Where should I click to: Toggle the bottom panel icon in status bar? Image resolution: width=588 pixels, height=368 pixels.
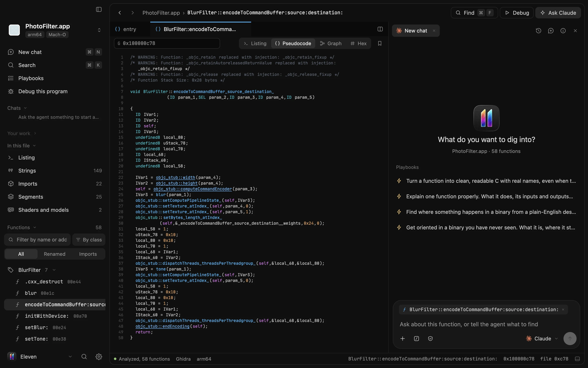[x=578, y=359]
